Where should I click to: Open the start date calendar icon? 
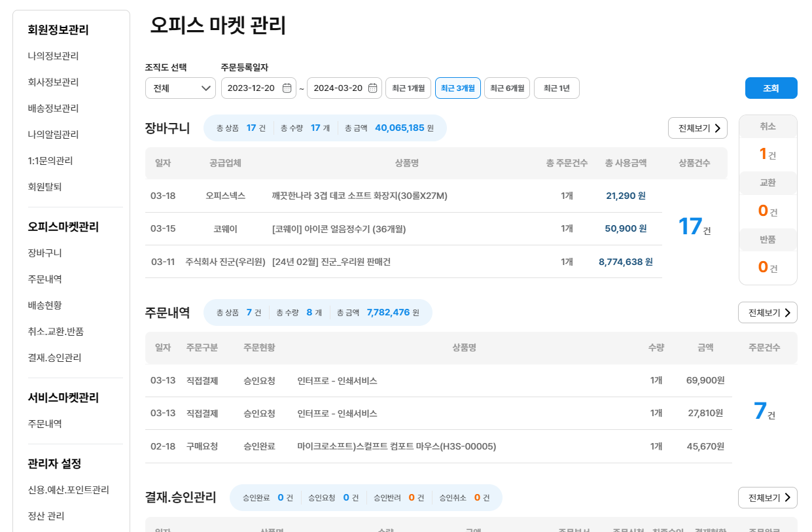(287, 88)
